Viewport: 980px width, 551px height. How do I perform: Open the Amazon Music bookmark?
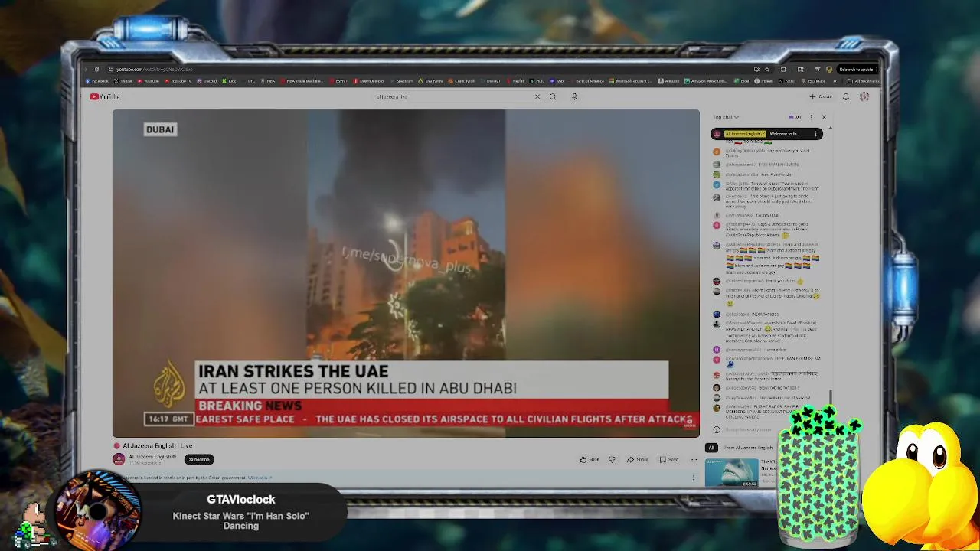tap(707, 80)
